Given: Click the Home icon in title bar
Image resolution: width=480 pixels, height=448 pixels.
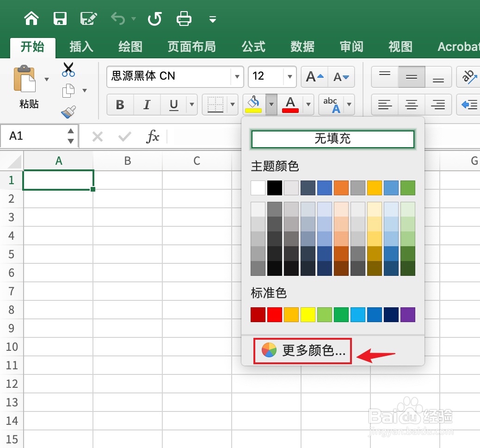Looking at the screenshot, I should point(31,19).
